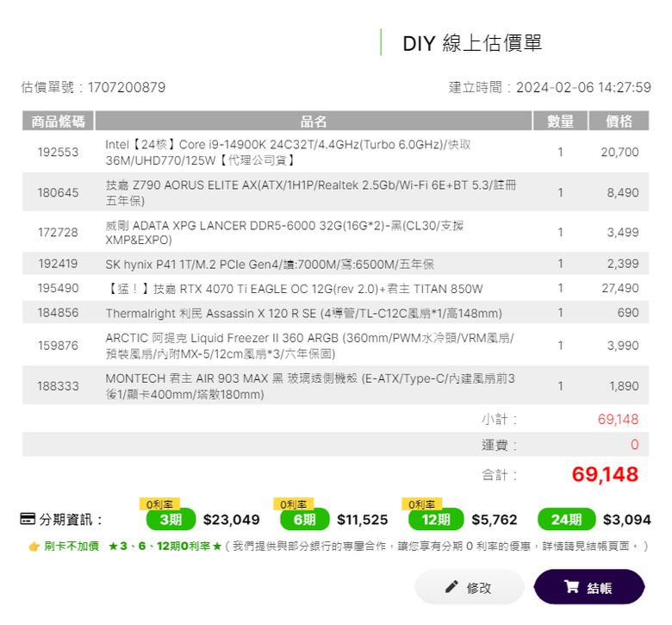This screenshot has width=672, height=625.
Task: Click the Intel Core i9-14900K product name
Action: click(x=288, y=153)
